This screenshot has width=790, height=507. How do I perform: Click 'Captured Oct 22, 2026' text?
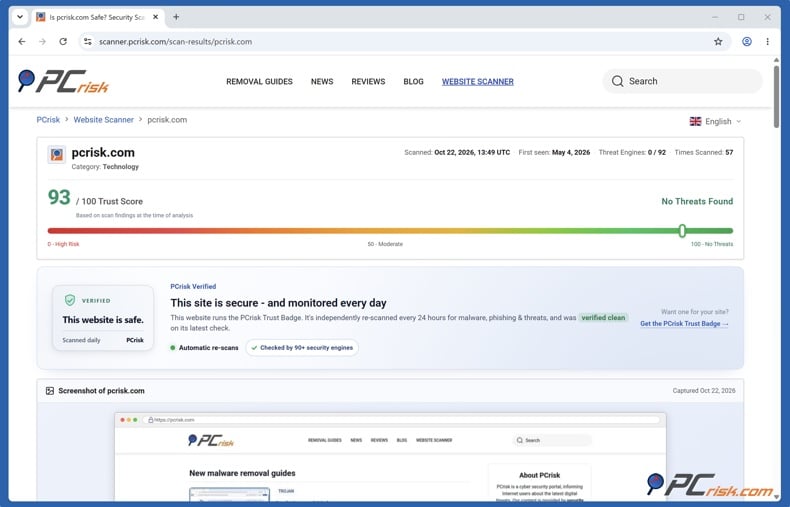pos(704,391)
